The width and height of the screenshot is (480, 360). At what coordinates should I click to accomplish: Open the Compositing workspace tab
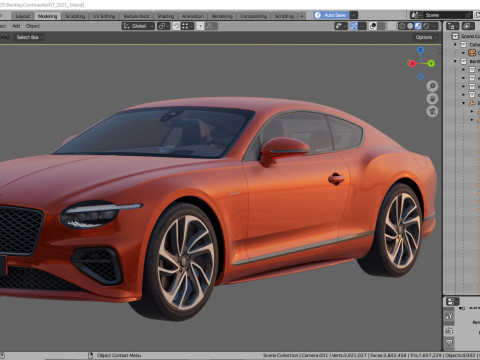point(254,16)
